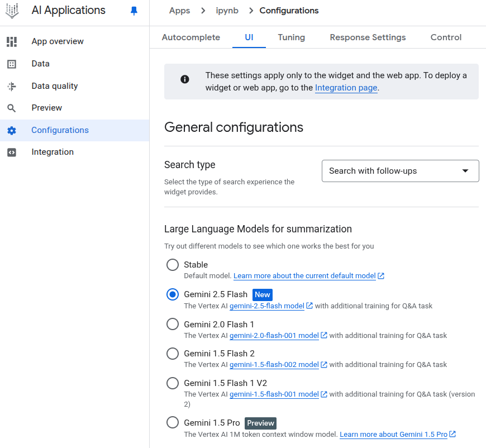Click the AI Applications logo icon
The width and height of the screenshot is (486, 448).
[12, 11]
